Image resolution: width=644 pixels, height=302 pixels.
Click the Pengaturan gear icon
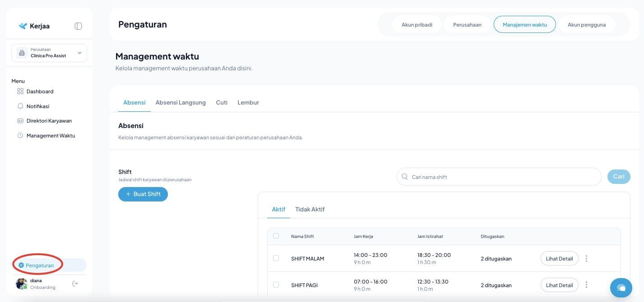tap(21, 265)
